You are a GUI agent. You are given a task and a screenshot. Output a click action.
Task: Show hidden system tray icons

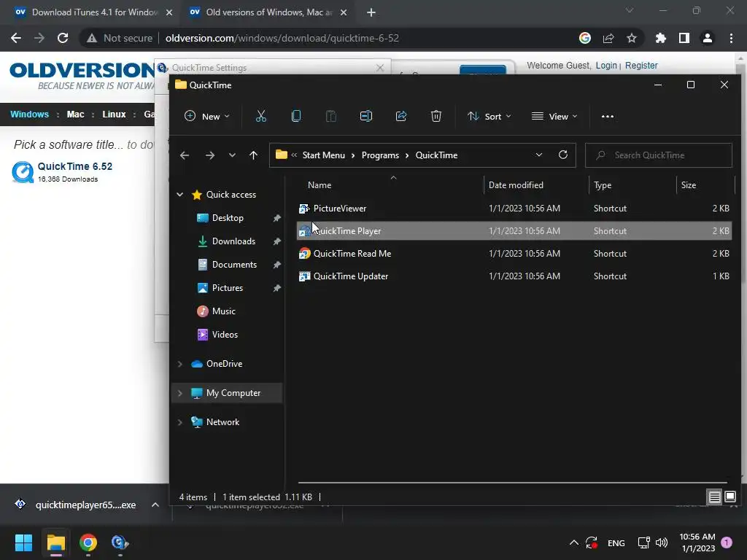coord(574,542)
